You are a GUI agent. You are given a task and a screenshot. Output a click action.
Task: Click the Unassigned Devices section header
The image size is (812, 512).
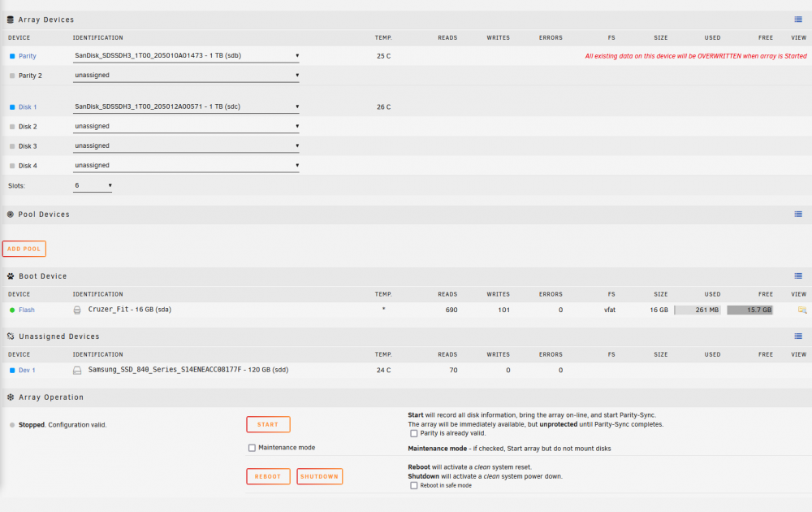tap(59, 336)
